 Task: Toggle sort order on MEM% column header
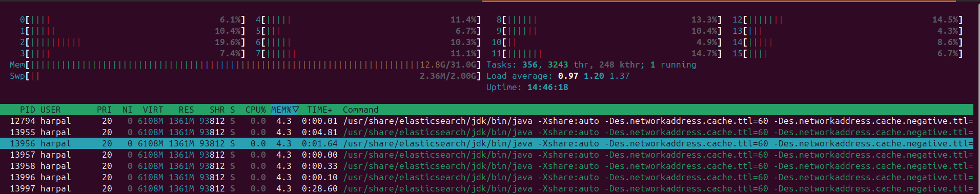(x=285, y=110)
